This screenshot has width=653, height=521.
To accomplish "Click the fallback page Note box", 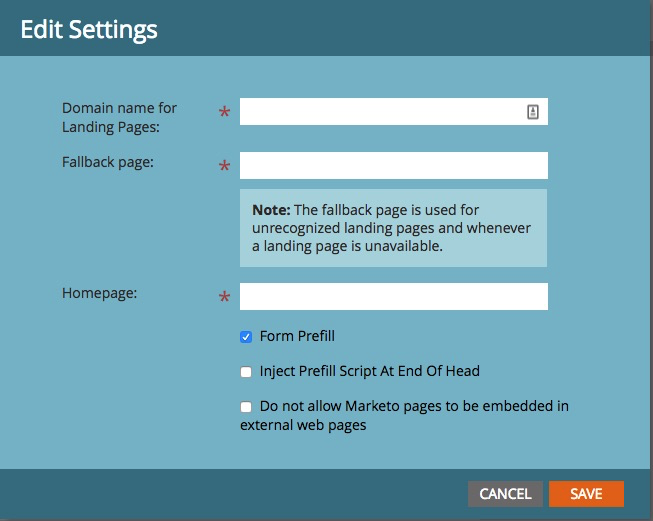I will [393, 228].
